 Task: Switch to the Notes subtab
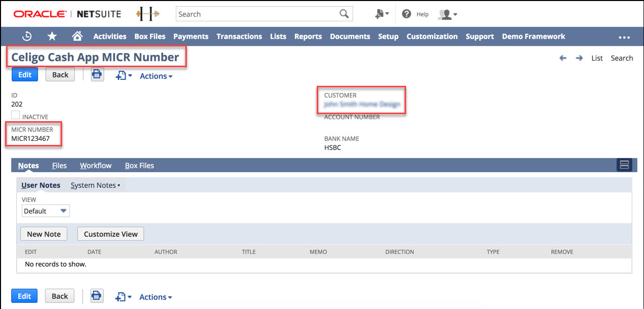28,166
